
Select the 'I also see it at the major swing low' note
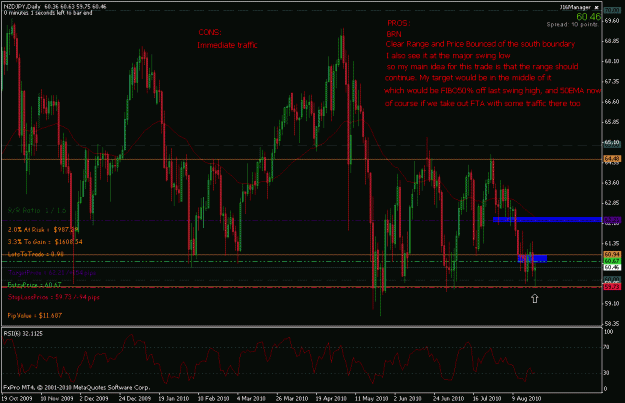pyautogui.click(x=448, y=55)
